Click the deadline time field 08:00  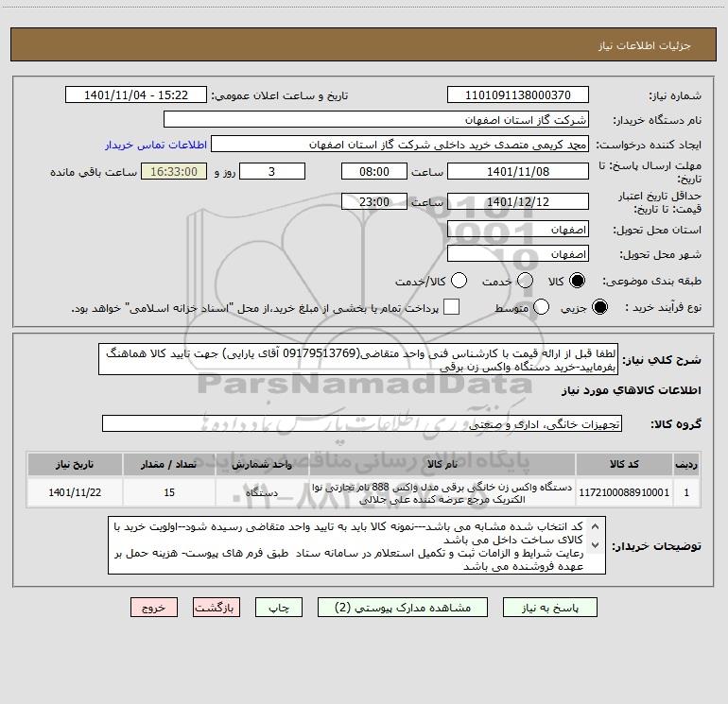(374, 171)
